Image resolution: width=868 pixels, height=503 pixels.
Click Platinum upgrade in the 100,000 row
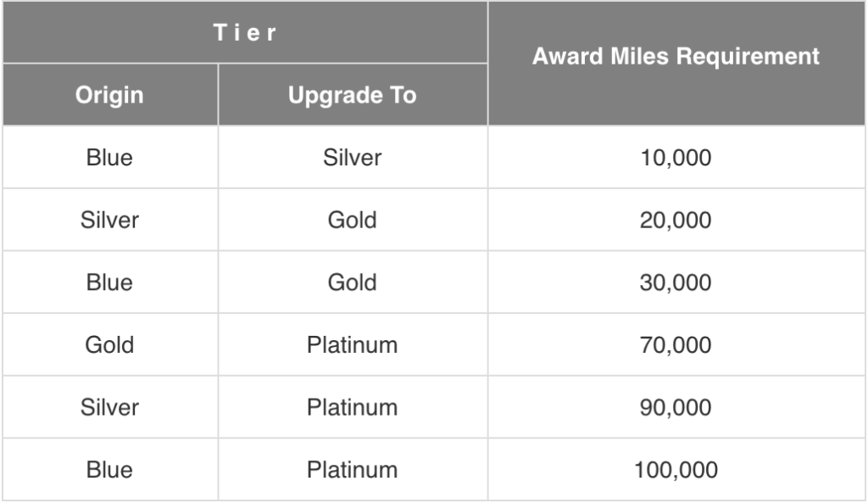(353, 470)
